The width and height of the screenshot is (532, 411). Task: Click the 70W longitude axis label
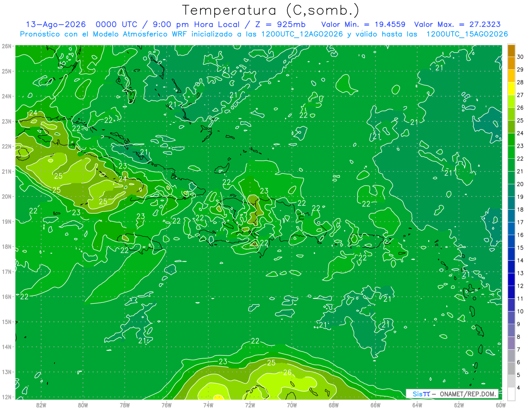tap(292, 404)
